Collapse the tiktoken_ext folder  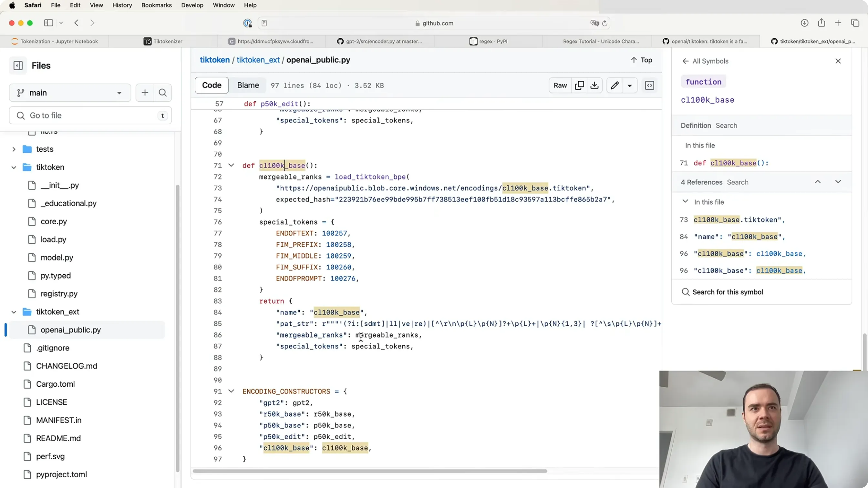click(14, 312)
